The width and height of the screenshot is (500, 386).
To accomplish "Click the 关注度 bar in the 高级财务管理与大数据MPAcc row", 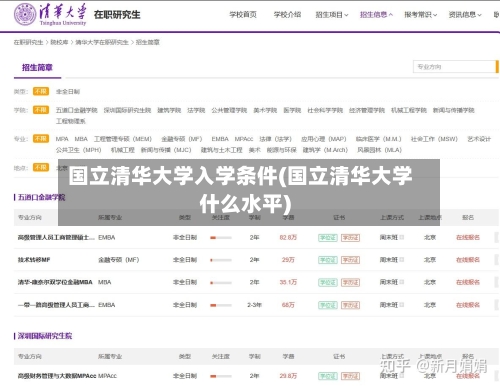I will (x=221, y=376).
